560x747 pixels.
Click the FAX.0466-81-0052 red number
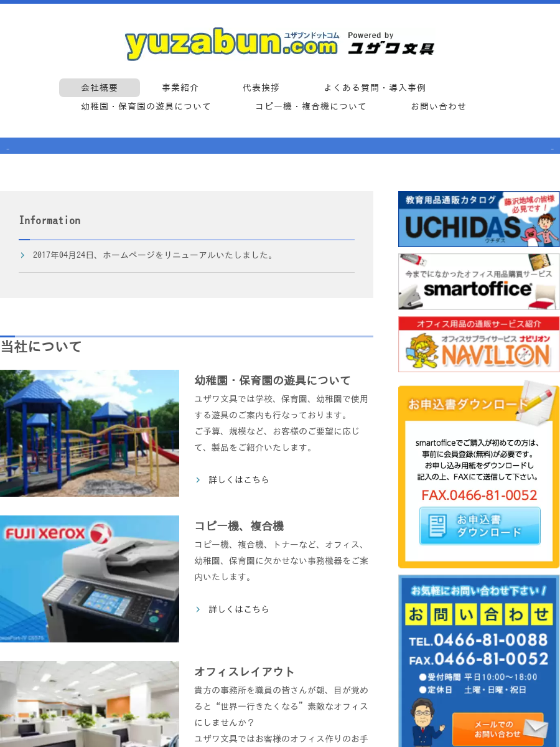point(479,496)
